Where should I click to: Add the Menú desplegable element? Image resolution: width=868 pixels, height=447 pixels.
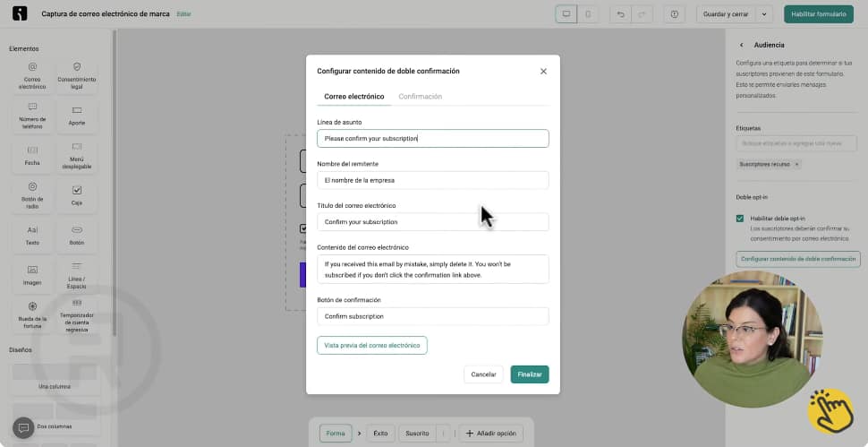(76, 156)
